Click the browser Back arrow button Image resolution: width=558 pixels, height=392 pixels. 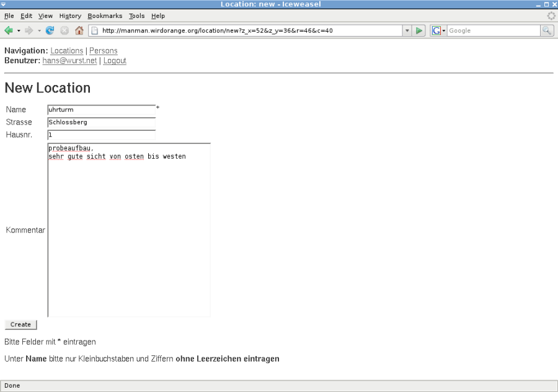click(x=9, y=30)
